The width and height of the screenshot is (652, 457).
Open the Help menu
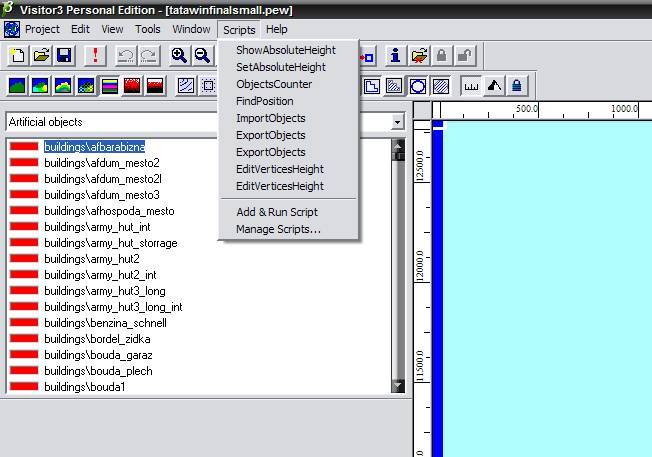pos(277,30)
